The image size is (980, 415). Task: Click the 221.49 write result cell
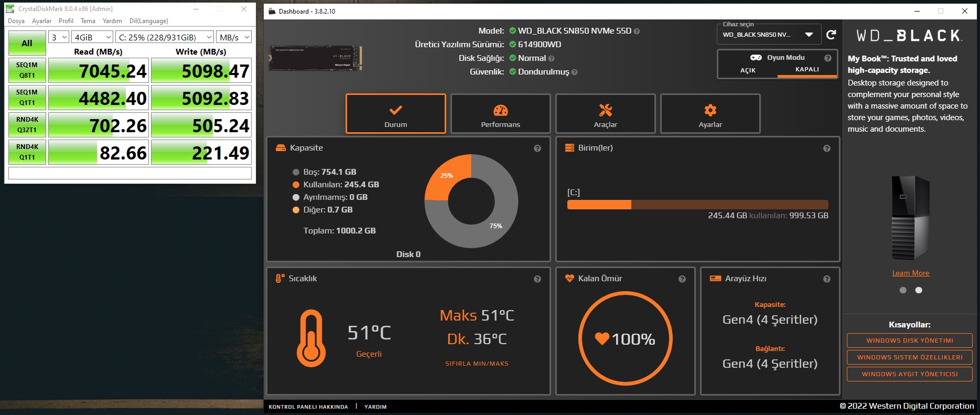[x=201, y=152]
